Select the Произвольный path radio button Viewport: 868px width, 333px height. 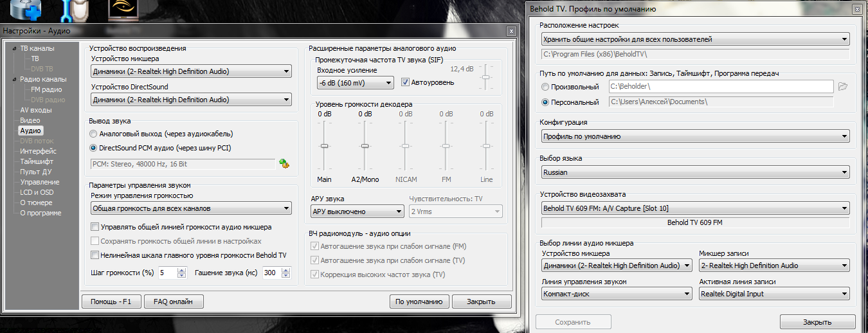tap(546, 87)
